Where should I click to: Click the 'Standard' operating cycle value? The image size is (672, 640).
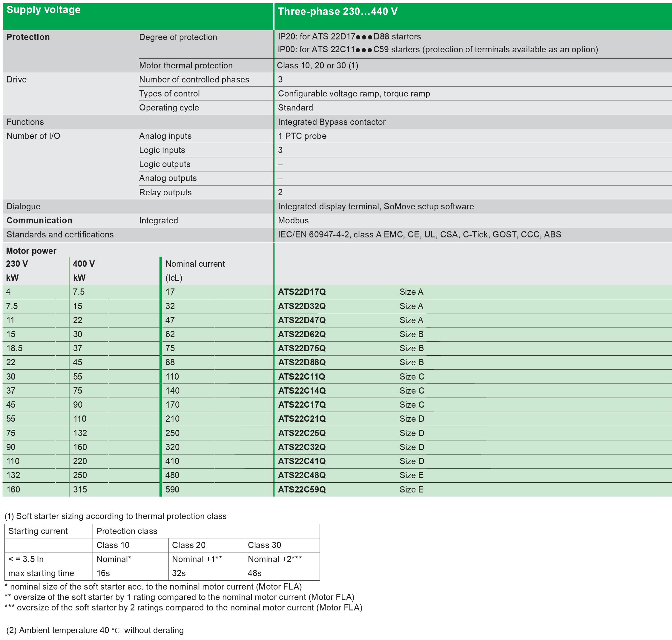tap(295, 108)
